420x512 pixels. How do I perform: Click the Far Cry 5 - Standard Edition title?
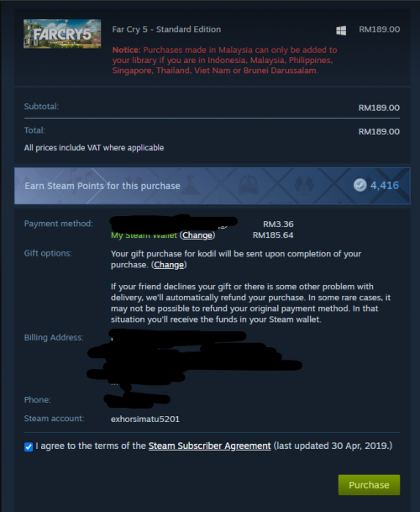166,29
